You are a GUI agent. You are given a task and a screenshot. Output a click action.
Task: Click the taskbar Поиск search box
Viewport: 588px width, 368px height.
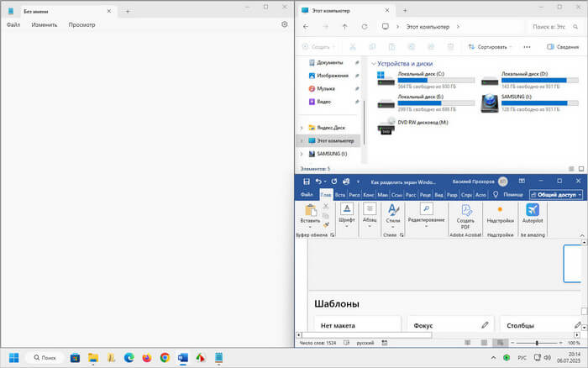point(45,358)
